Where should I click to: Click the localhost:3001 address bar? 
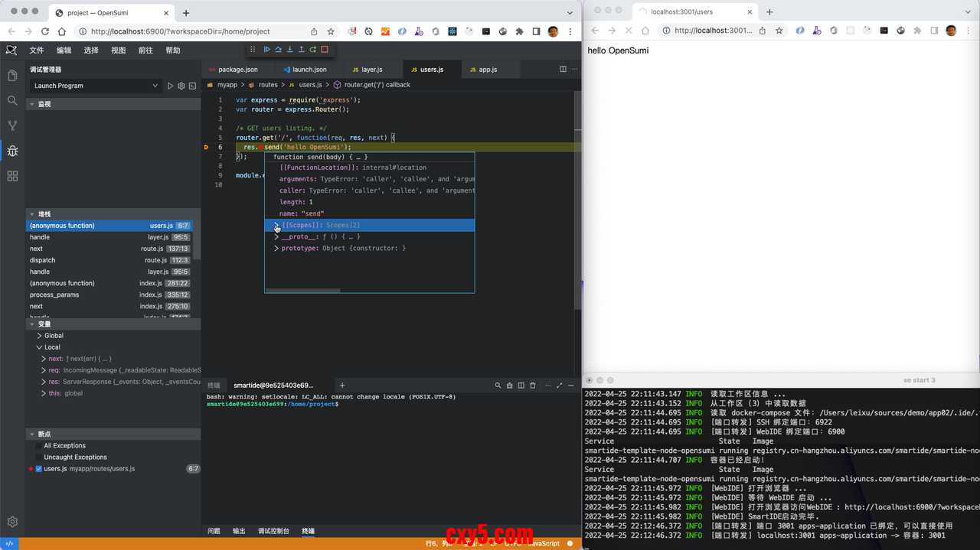[712, 31]
